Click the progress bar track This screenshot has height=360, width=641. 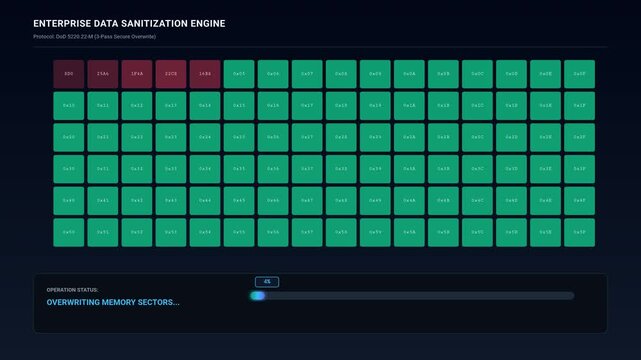click(x=412, y=295)
